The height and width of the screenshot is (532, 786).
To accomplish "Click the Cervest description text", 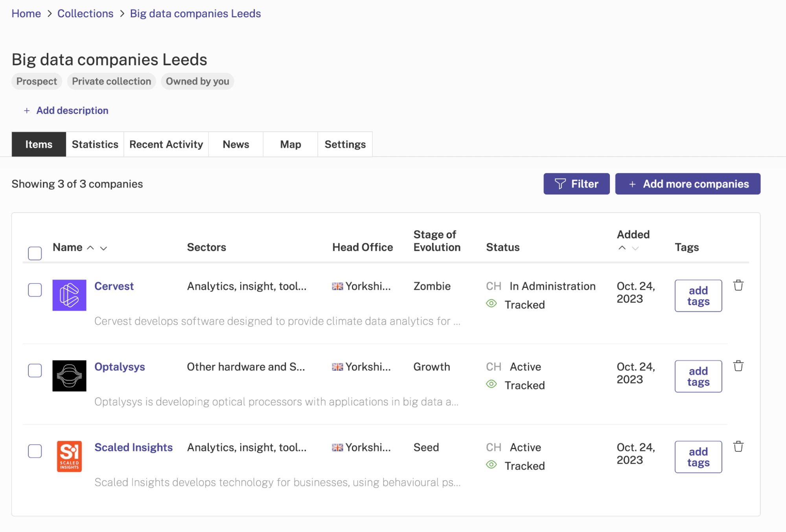I will tap(277, 321).
